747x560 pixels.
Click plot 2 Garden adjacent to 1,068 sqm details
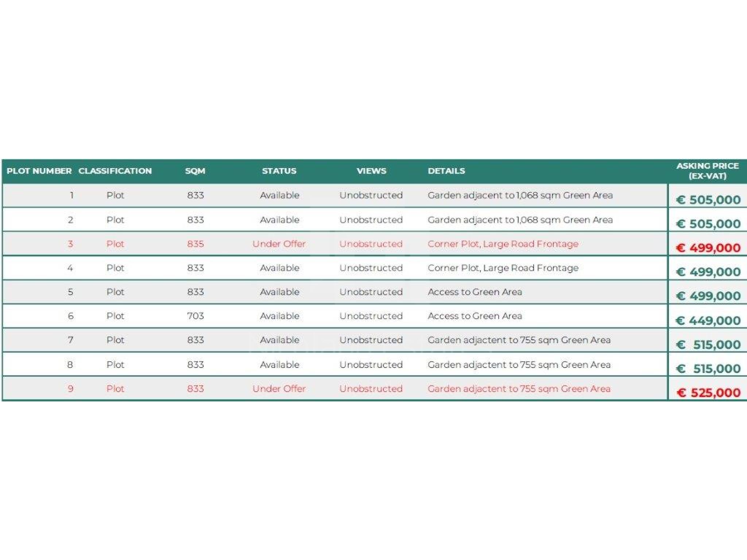tap(520, 220)
